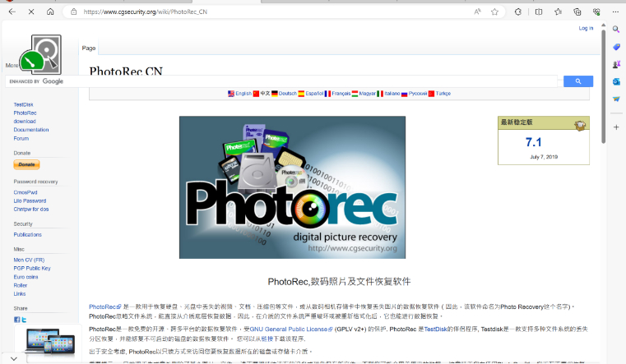626x364 pixels.
Task: Click the package box icon in version panel
Action: [x=580, y=125]
